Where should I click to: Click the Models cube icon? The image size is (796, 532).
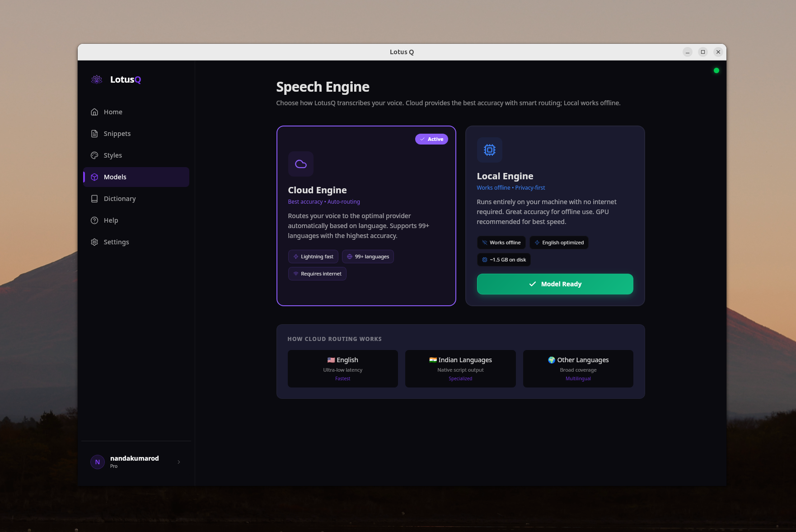(x=95, y=177)
